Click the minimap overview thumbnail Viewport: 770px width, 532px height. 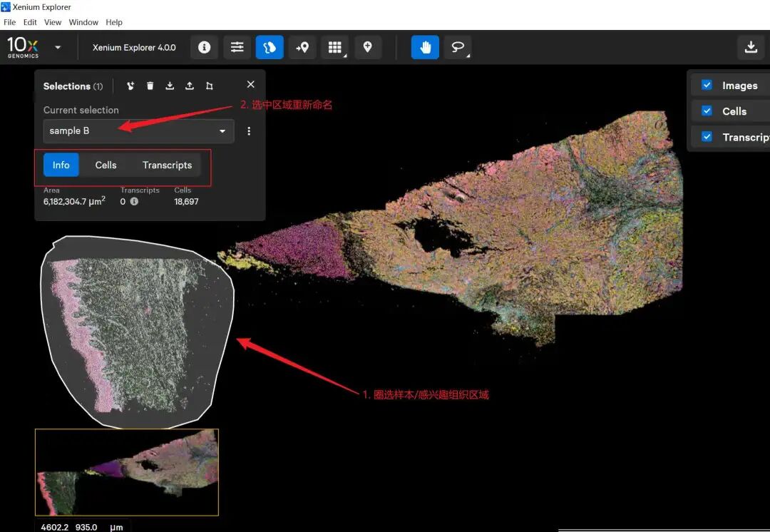[x=127, y=472]
